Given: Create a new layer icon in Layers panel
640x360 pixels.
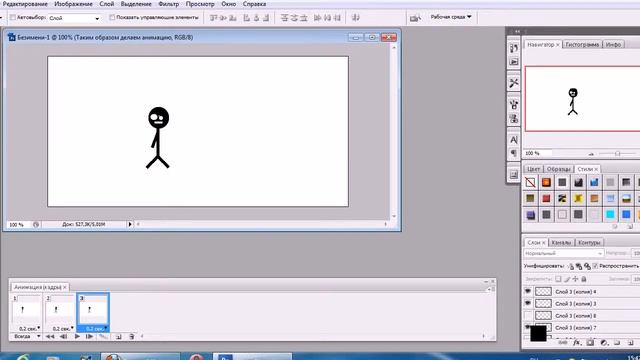Looking at the screenshot, I should [x=631, y=343].
